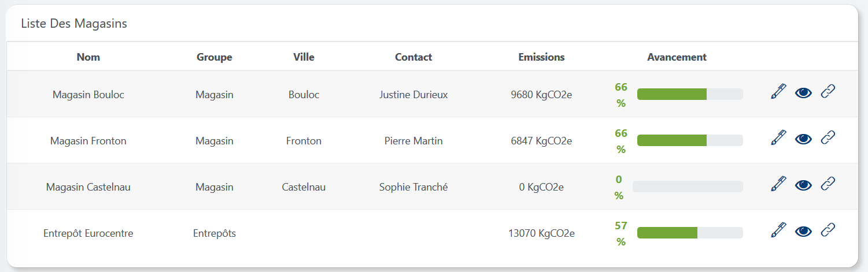Open the chain link icon for Magasin Castelnau
This screenshot has width=868, height=272.
(x=828, y=184)
